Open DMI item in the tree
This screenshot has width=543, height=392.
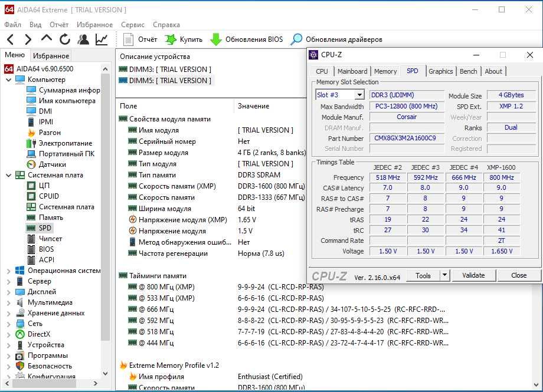(x=40, y=111)
